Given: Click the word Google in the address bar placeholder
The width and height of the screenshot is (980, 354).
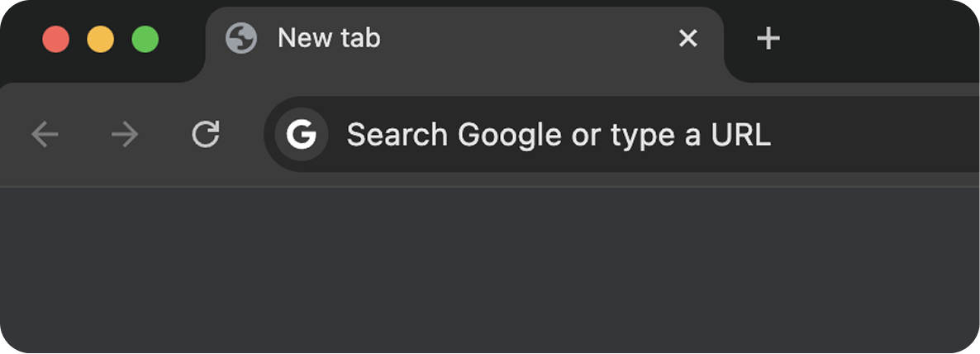Looking at the screenshot, I should click(511, 134).
